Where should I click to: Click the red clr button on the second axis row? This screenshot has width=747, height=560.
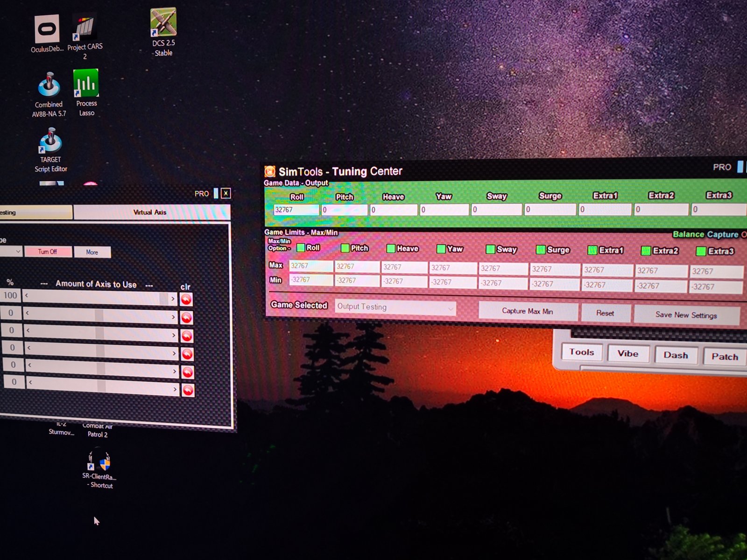187,318
